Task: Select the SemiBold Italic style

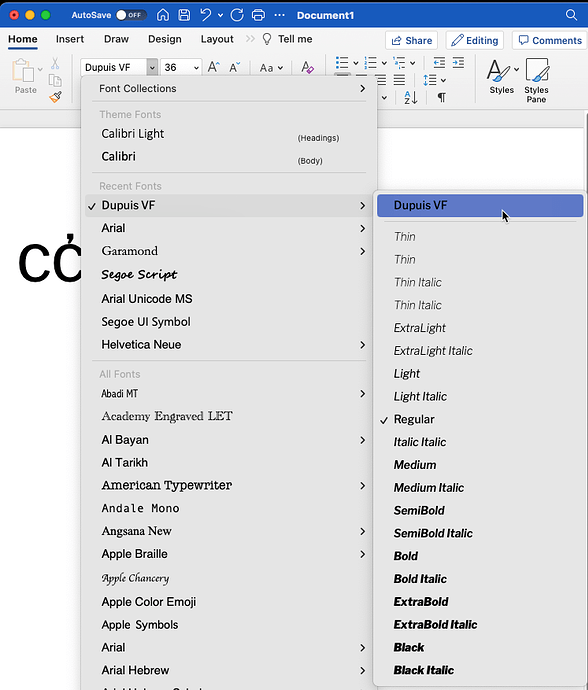Action: [x=480, y=533]
